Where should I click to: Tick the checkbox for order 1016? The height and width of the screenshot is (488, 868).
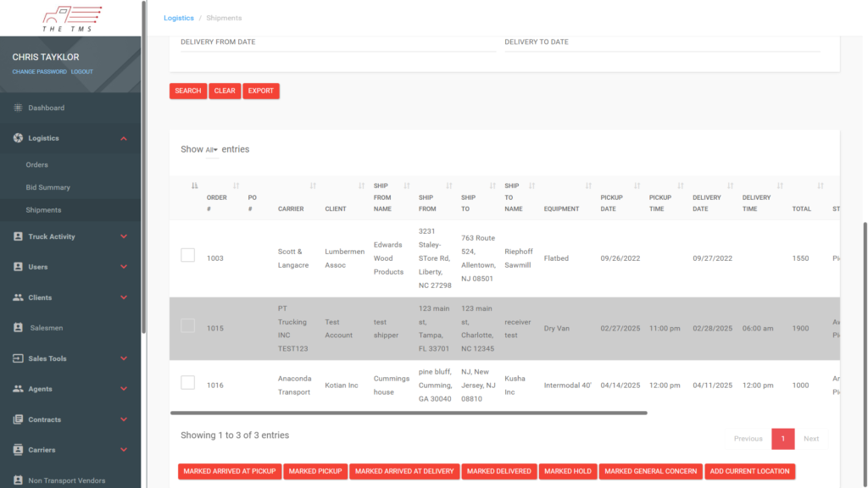pos(187,382)
